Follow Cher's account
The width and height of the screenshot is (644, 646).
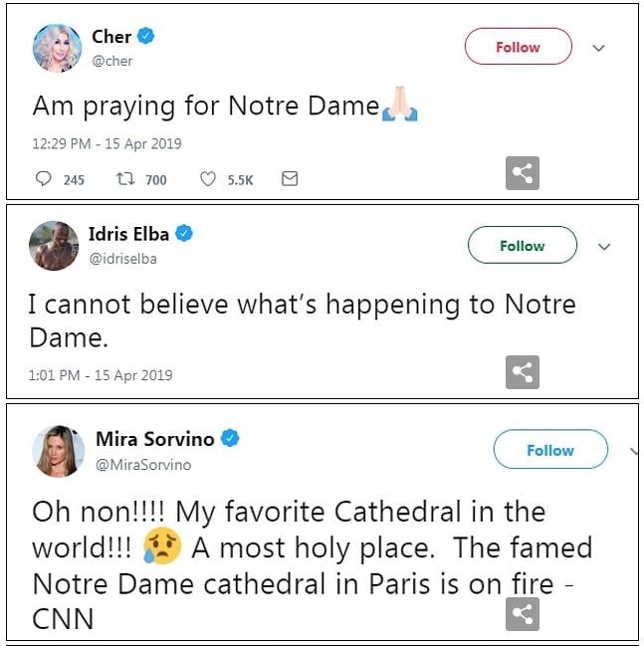(x=518, y=47)
